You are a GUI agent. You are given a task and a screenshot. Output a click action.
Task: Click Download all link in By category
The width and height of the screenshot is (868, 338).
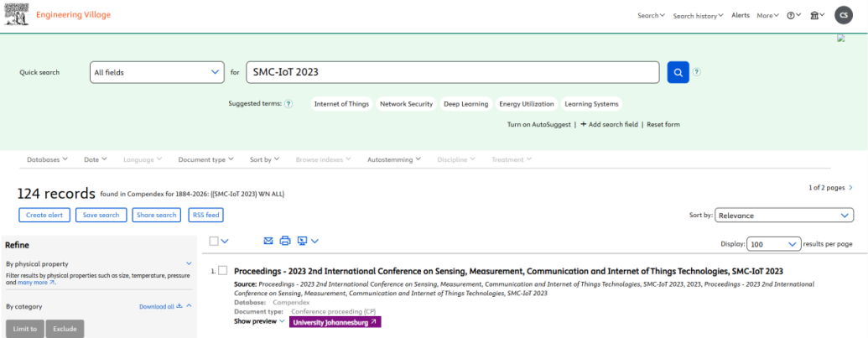coord(160,306)
